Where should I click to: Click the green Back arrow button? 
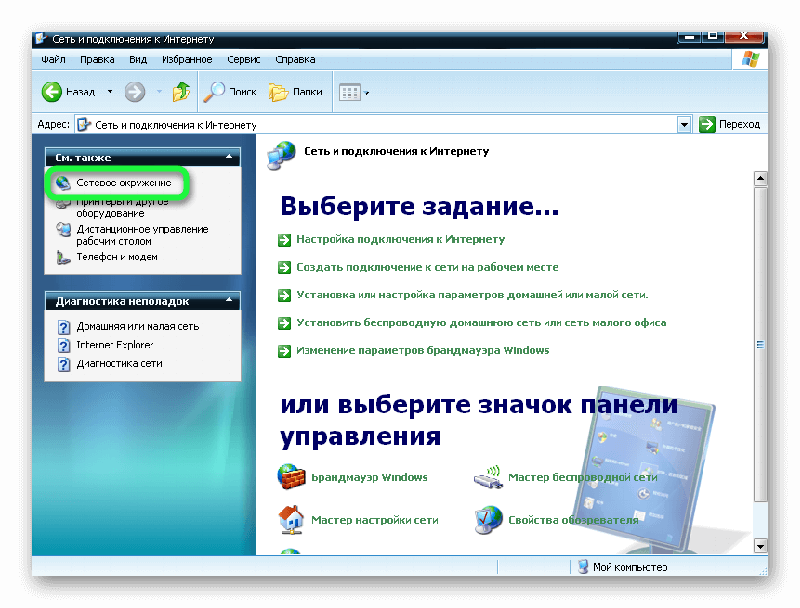(52, 92)
